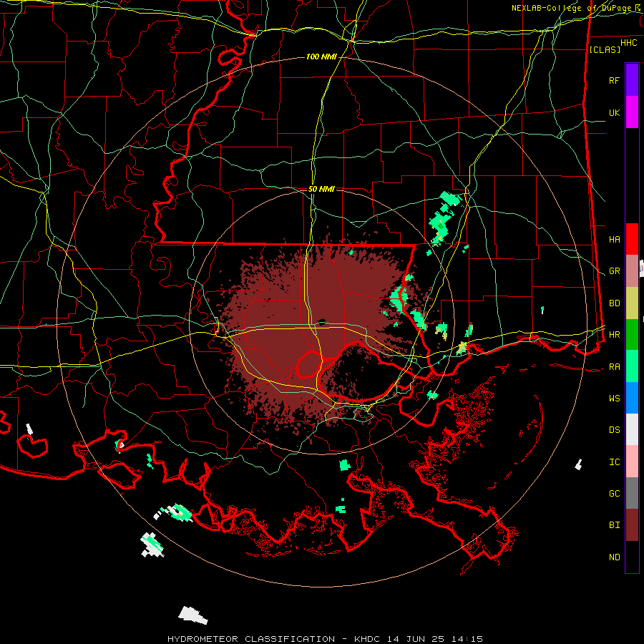Click the RA light green legend swatch
This screenshot has width=644, height=644.
coord(632,366)
